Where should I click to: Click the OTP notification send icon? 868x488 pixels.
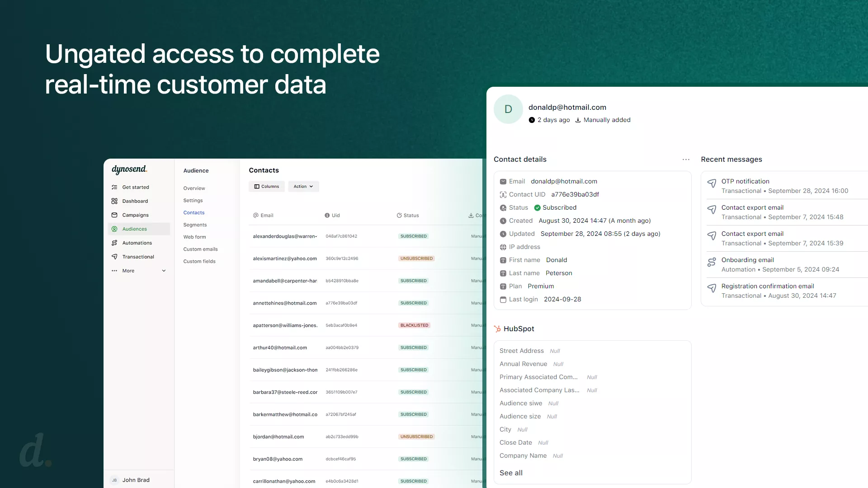click(x=712, y=183)
